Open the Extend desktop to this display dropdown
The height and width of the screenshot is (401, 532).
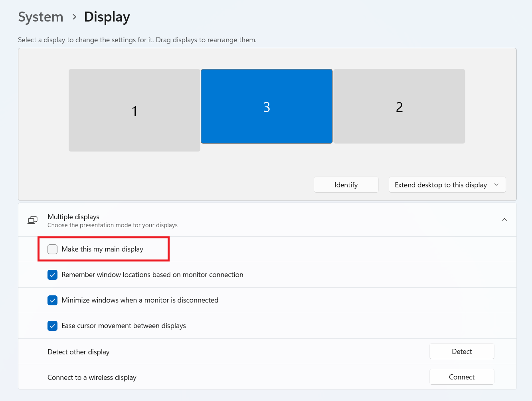point(447,185)
